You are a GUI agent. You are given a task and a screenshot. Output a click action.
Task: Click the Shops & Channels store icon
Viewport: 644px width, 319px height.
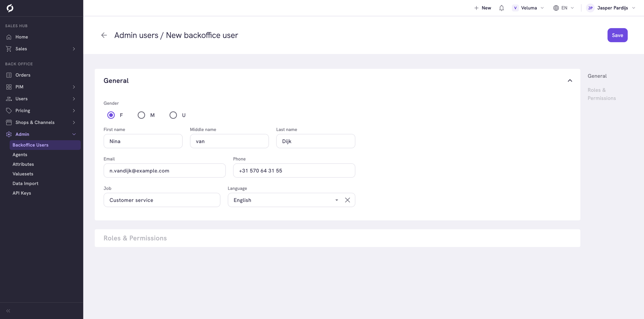tap(9, 122)
